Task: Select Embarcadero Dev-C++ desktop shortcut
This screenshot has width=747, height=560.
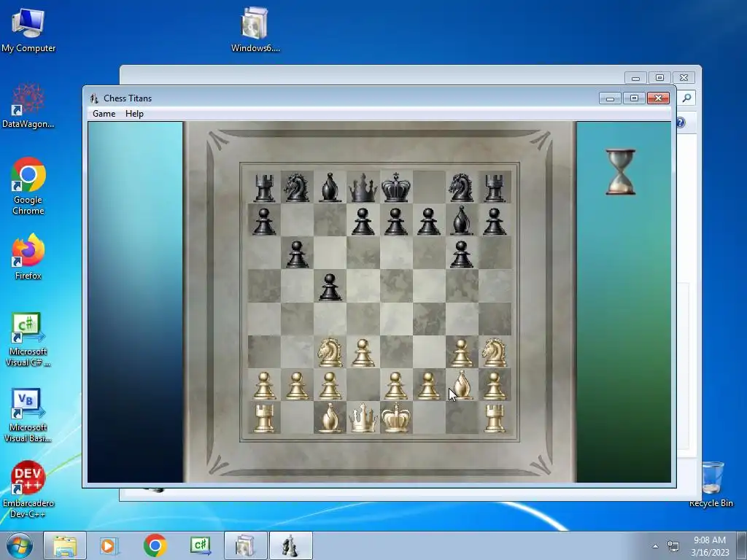Action: click(28, 489)
